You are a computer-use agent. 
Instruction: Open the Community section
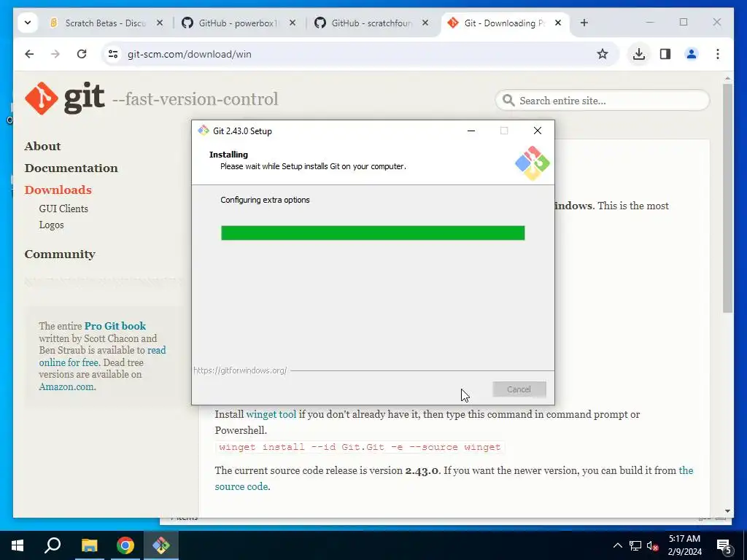point(60,254)
